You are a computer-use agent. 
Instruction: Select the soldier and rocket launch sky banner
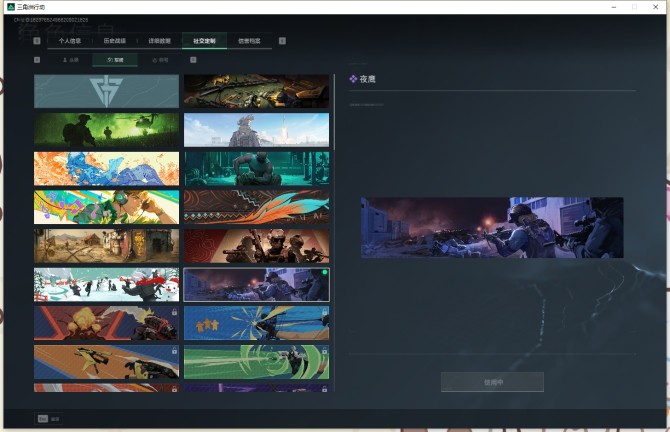(256, 130)
